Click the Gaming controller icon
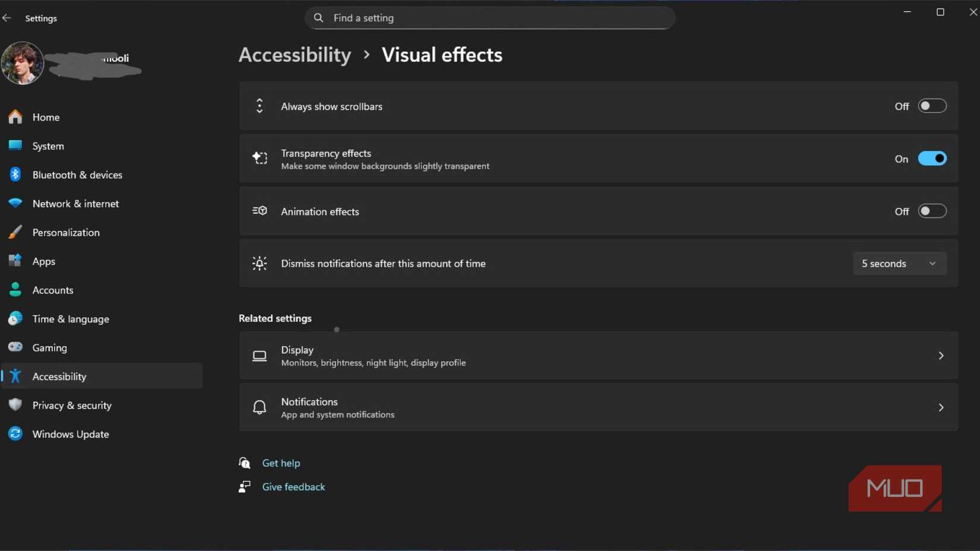Viewport: 980px width, 551px height. (15, 347)
